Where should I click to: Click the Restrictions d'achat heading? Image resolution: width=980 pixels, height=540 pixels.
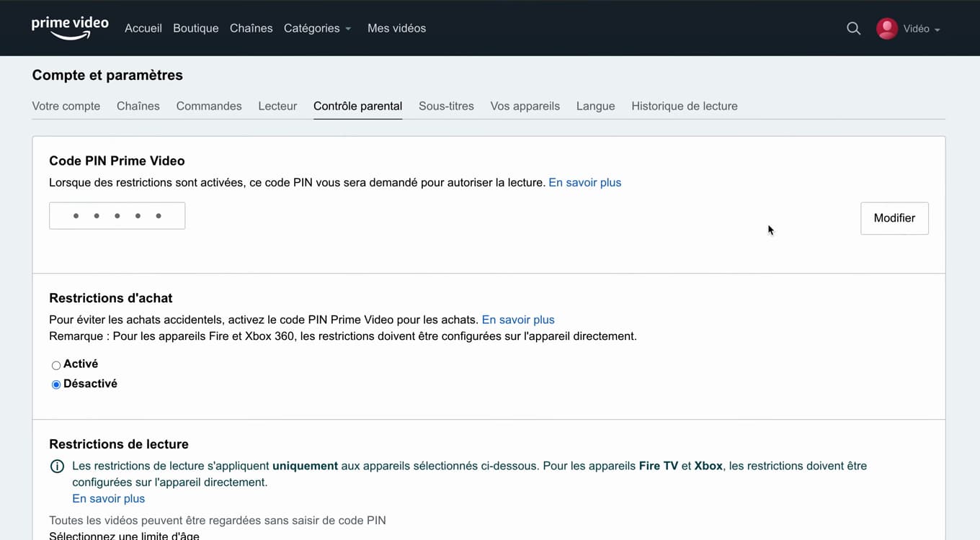point(111,298)
